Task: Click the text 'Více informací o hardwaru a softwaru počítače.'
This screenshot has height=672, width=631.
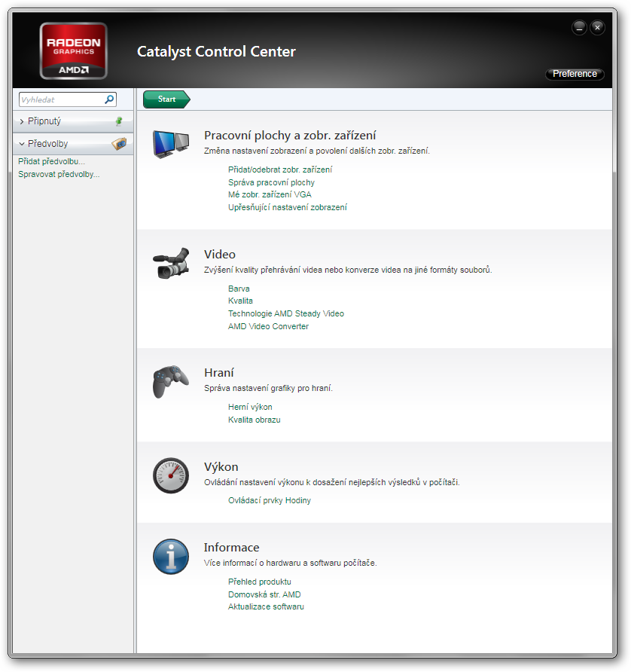Action: pos(290,564)
